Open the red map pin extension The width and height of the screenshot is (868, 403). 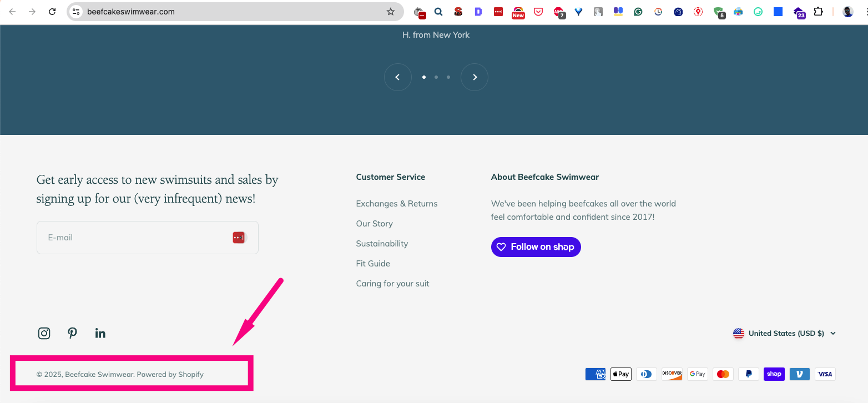coord(698,12)
